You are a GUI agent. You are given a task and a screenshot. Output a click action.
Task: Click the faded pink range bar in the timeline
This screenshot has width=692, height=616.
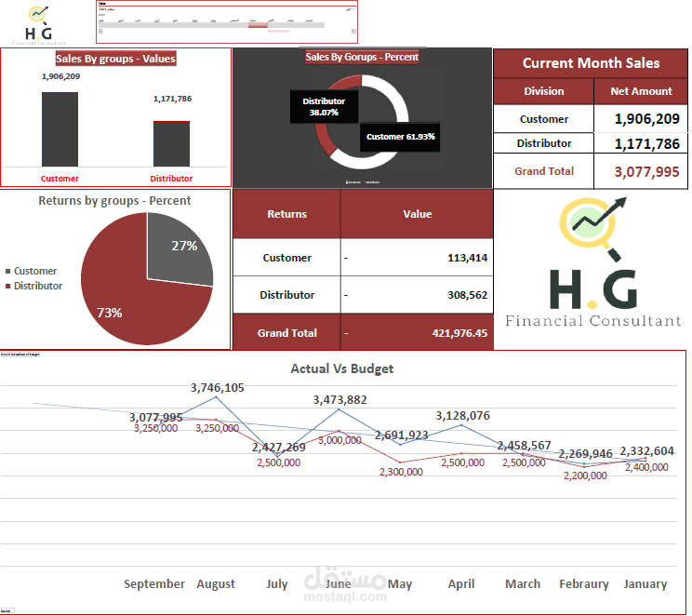(278, 31)
